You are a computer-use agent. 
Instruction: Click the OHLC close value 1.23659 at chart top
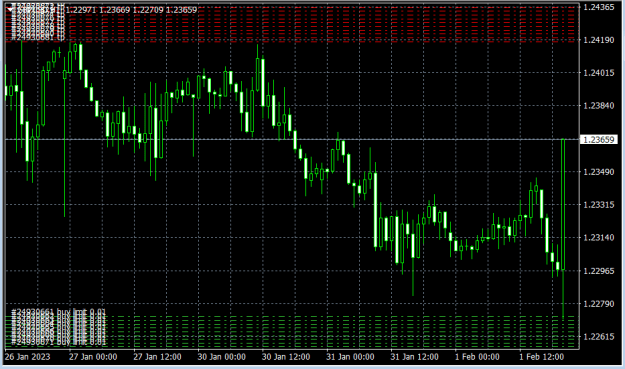[181, 10]
